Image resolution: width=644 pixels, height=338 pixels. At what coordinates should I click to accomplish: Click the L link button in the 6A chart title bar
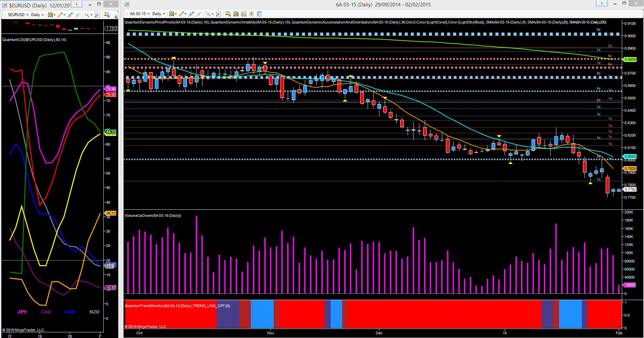pos(602,3)
